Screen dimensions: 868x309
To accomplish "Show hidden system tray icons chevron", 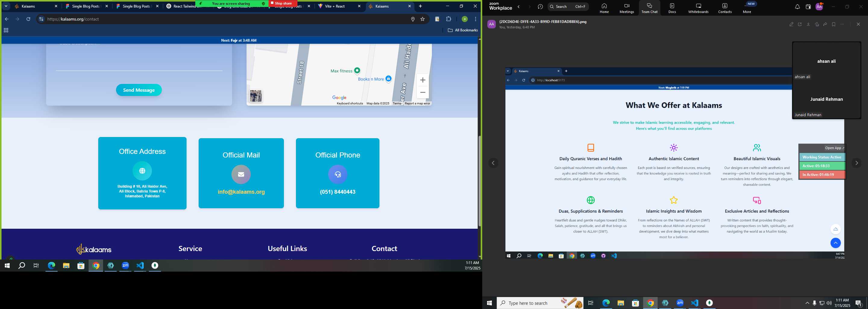I will (x=807, y=303).
